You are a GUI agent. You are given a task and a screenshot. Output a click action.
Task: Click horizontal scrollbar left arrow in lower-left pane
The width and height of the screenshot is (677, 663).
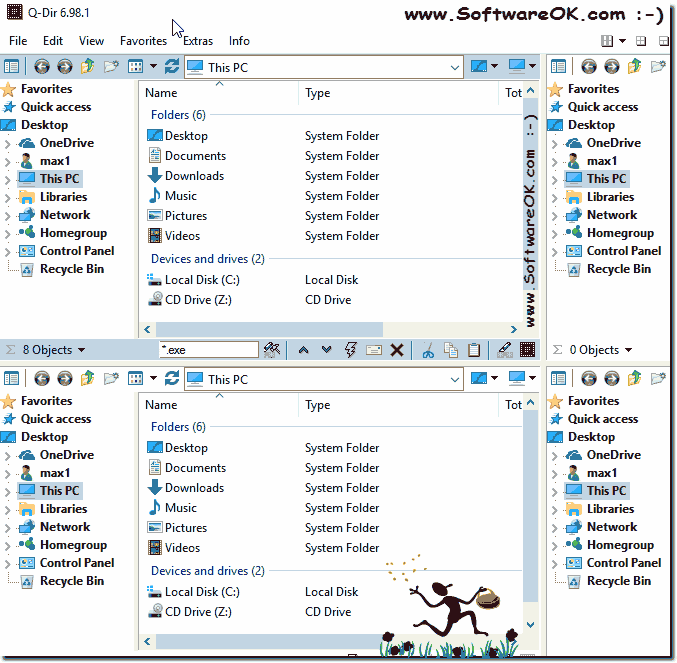(x=147, y=641)
